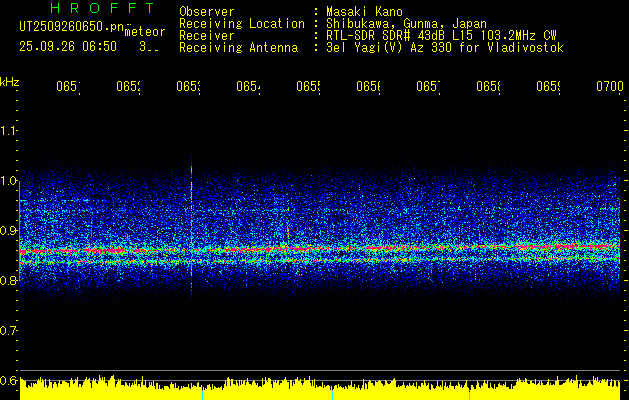The width and height of the screenshot is (629, 400).
Task: Click the 0656 time marker
Action: click(369, 86)
